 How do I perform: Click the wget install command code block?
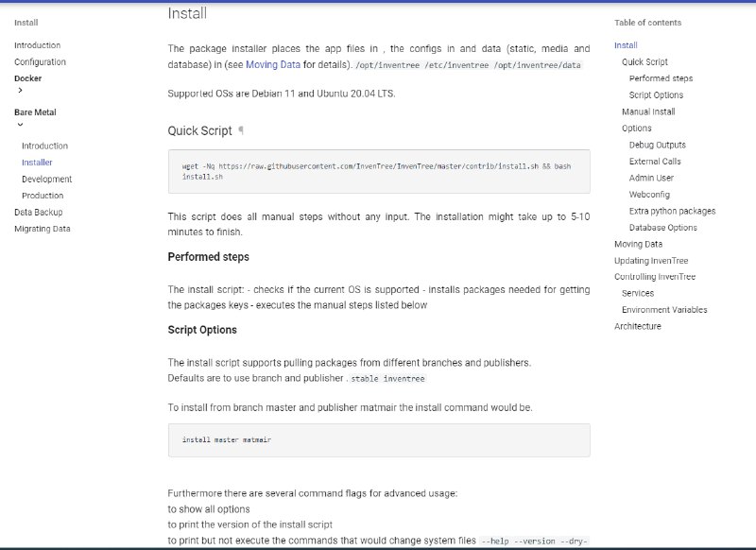click(x=378, y=171)
